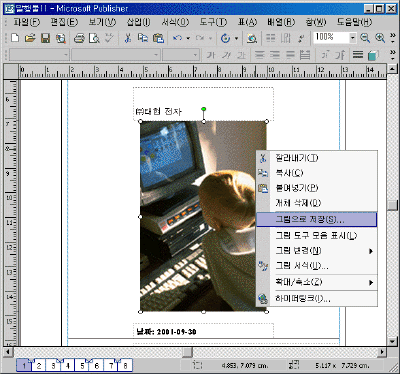This screenshot has width=400, height=374.
Task: Click the Zoom In magnifier icon
Action: (x=380, y=38)
